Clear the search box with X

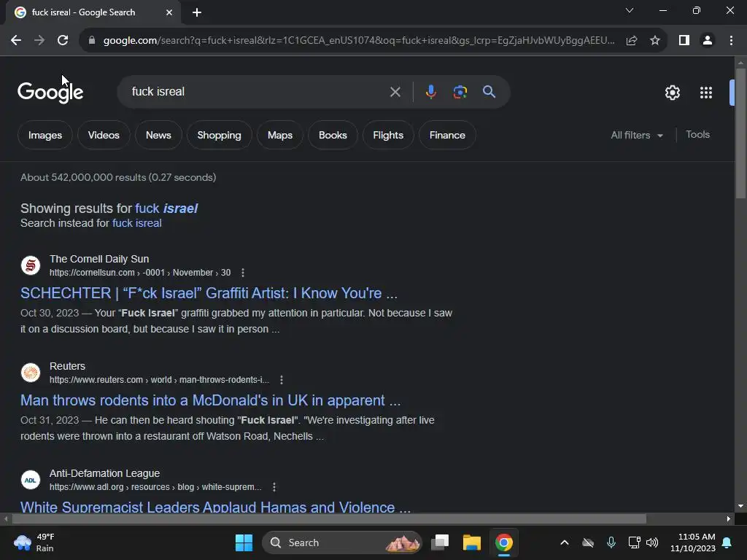pos(395,92)
